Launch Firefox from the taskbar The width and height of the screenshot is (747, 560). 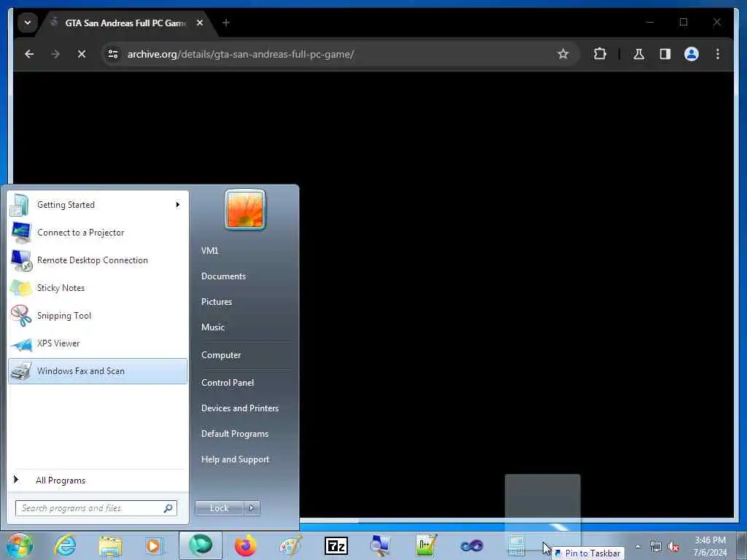click(245, 545)
